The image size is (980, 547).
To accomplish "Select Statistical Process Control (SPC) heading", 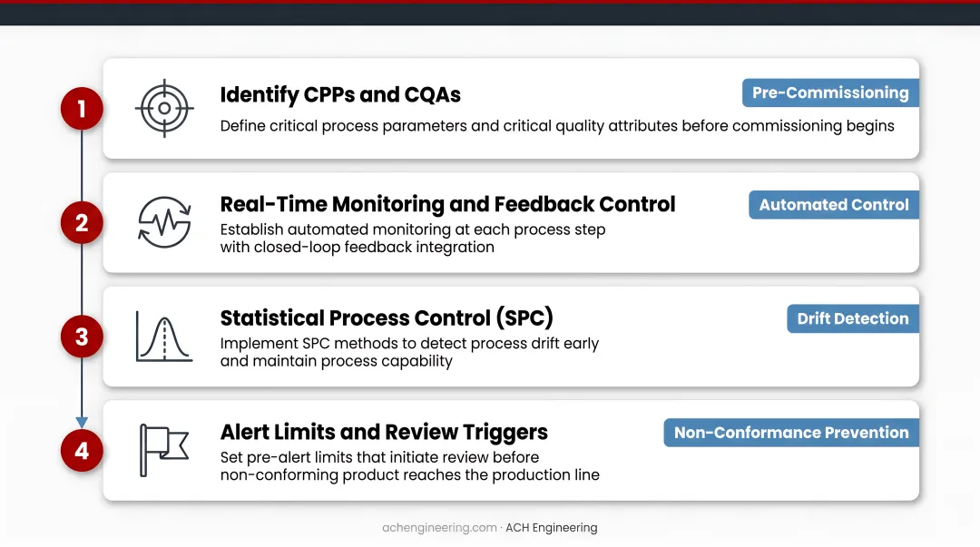I will point(387,317).
